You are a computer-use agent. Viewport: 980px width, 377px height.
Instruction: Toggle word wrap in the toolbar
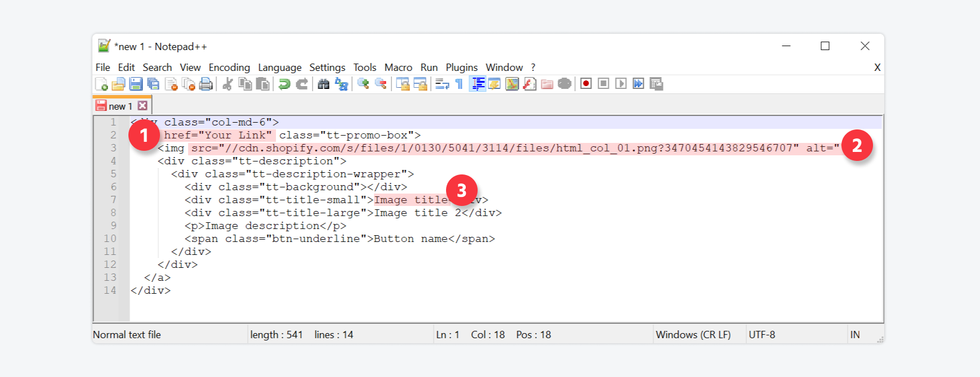click(x=442, y=84)
